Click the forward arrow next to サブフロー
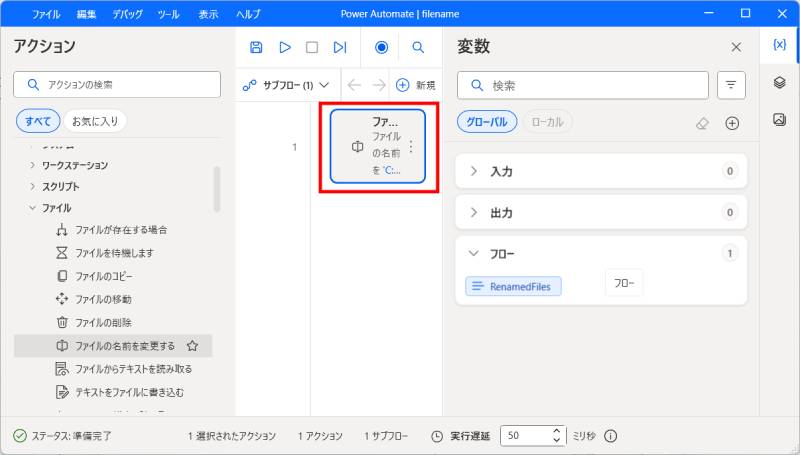 (x=379, y=85)
